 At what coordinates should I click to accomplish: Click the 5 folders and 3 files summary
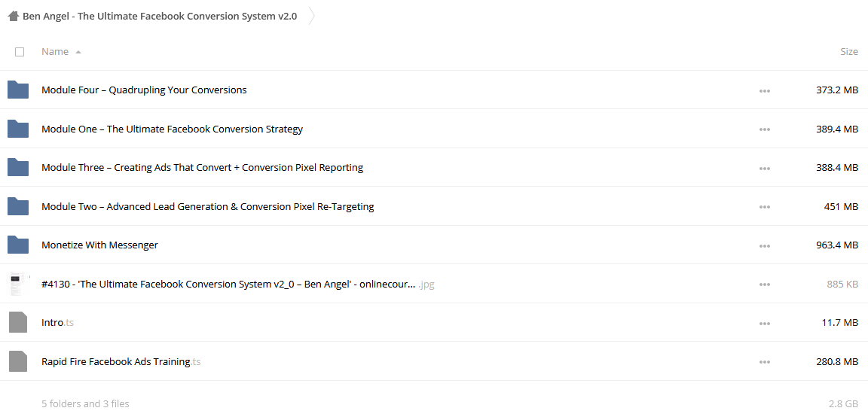point(85,404)
